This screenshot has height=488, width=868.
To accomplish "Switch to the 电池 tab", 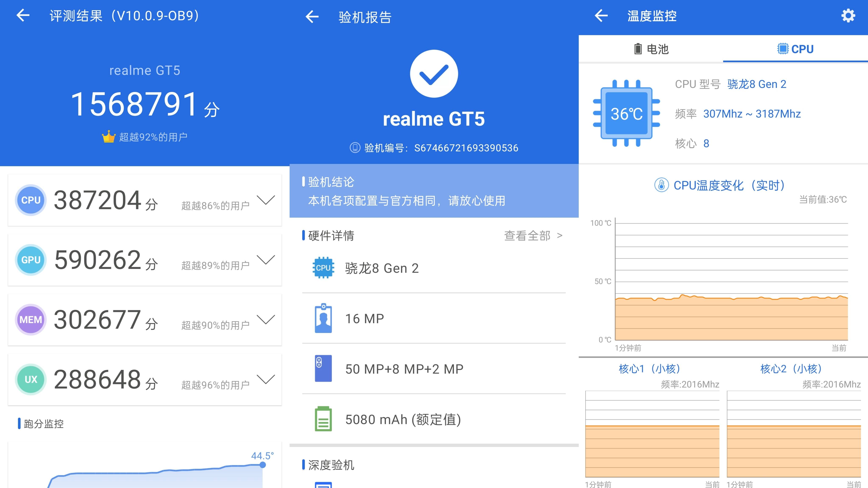I will pyautogui.click(x=651, y=49).
